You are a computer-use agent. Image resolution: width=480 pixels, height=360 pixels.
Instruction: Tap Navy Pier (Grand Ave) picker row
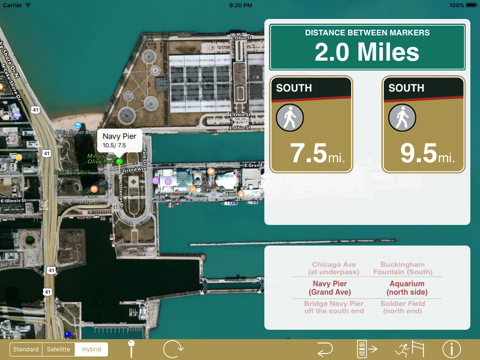pos(330,288)
